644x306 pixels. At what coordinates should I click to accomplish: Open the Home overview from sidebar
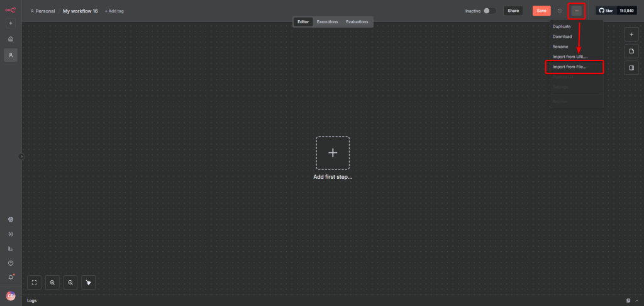[x=11, y=39]
